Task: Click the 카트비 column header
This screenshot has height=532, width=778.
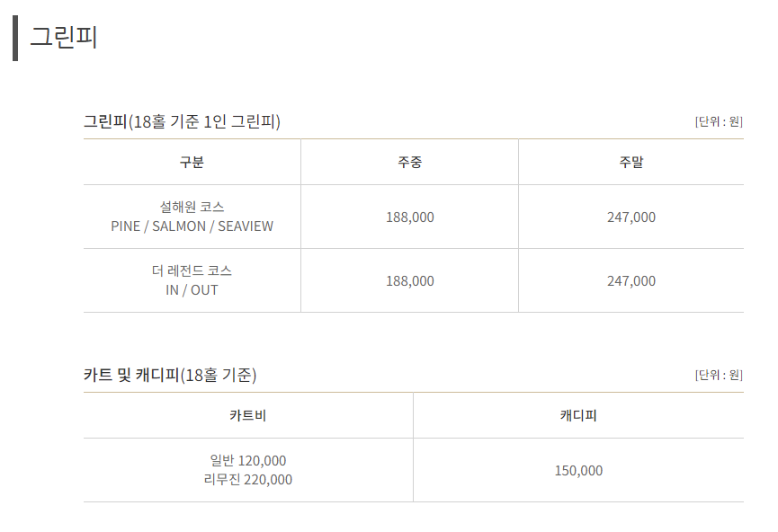Action: [248, 415]
